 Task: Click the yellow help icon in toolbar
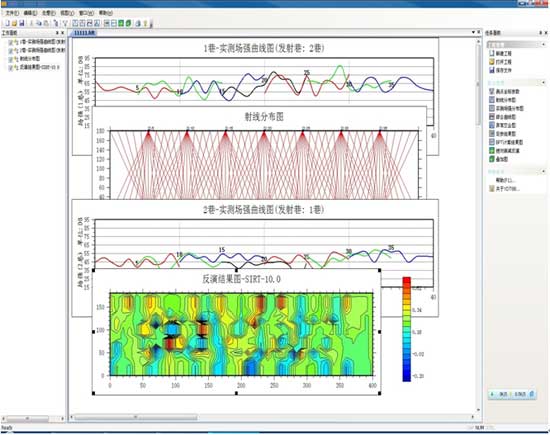[145, 24]
